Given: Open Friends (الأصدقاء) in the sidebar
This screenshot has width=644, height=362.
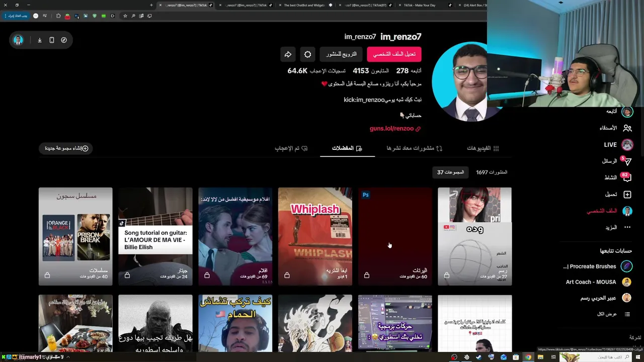Looking at the screenshot, I should coord(615,128).
